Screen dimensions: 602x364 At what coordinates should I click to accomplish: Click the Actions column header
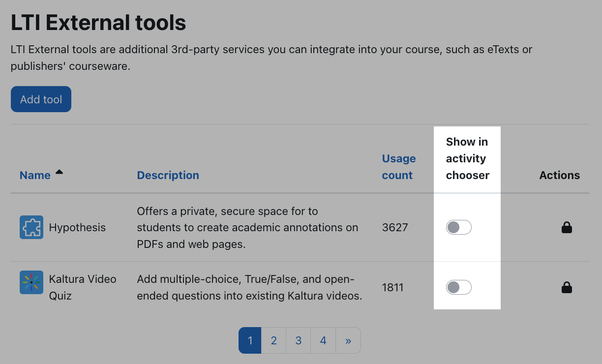(x=559, y=175)
